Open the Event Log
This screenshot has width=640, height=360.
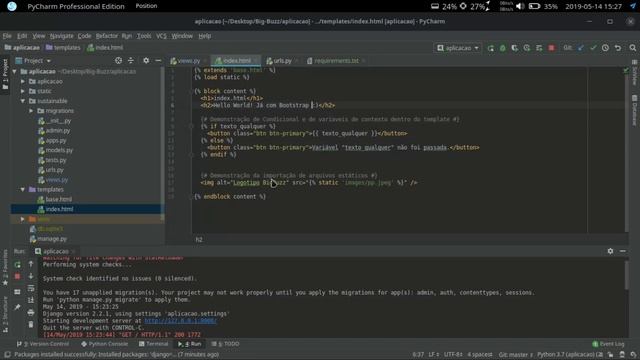[x=608, y=344]
